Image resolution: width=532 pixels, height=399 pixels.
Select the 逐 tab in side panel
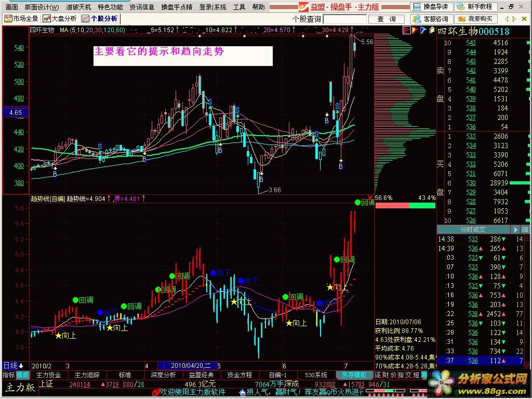pyautogui.click(x=378, y=375)
